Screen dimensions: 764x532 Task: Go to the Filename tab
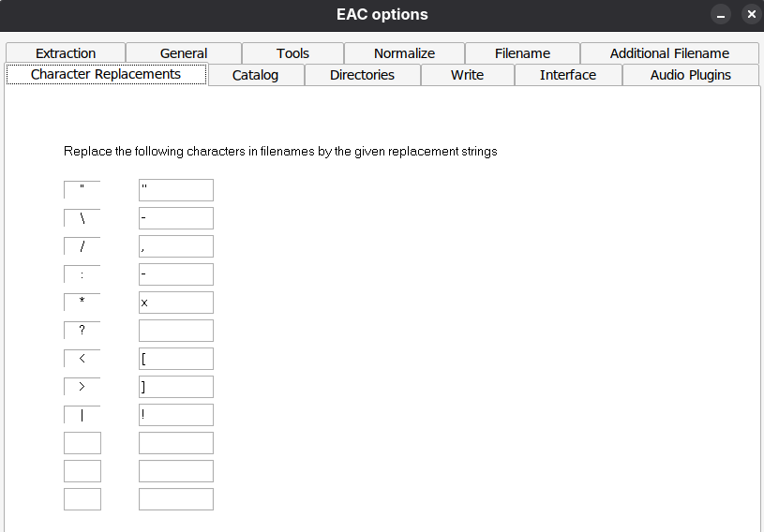[x=522, y=53]
